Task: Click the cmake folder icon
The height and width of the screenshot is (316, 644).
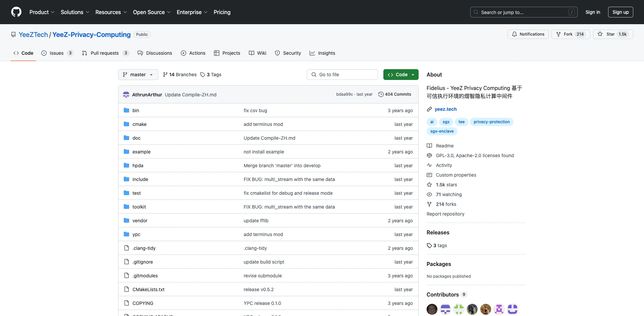Action: tap(126, 124)
